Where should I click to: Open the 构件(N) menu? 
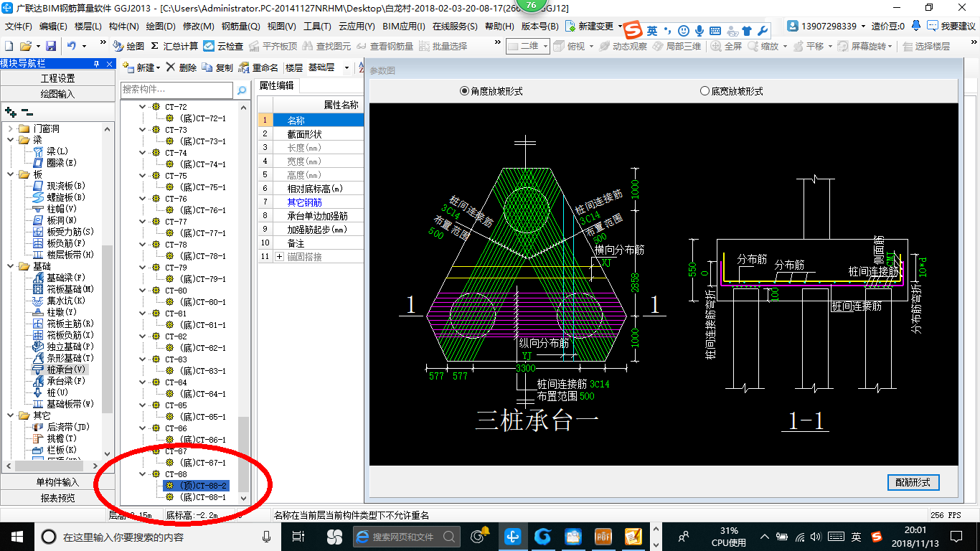pos(123,27)
